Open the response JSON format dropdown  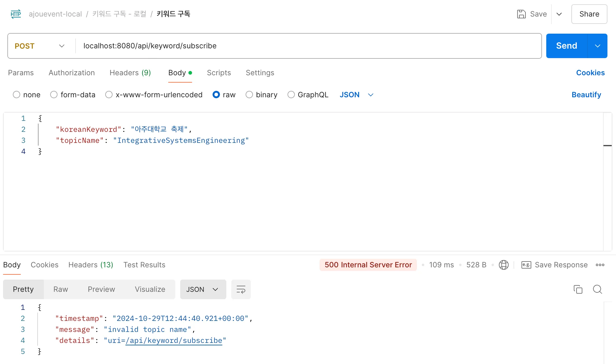(203, 289)
